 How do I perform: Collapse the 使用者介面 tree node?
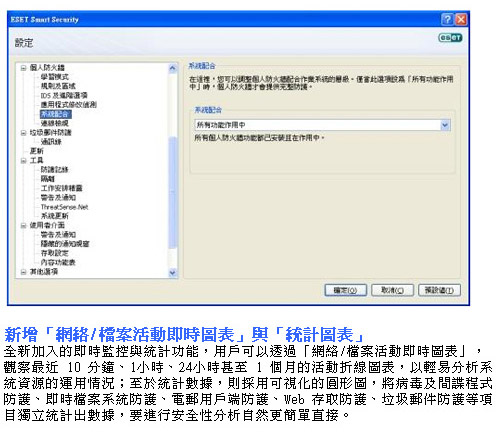tap(23, 226)
